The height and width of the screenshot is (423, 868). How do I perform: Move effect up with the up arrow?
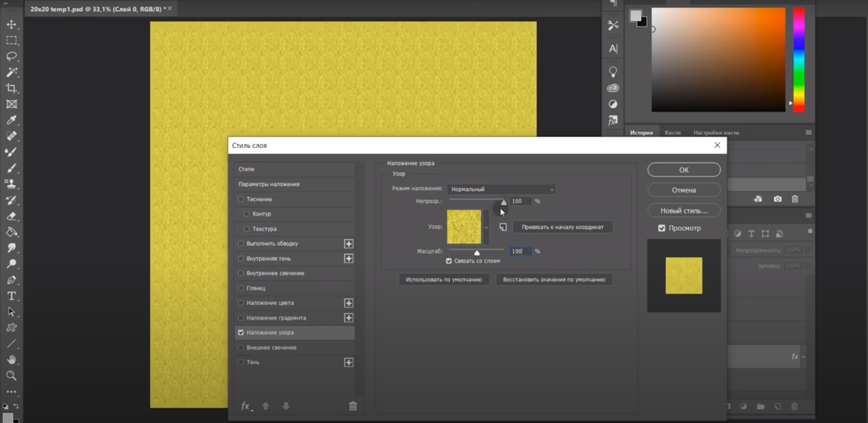coord(266,406)
